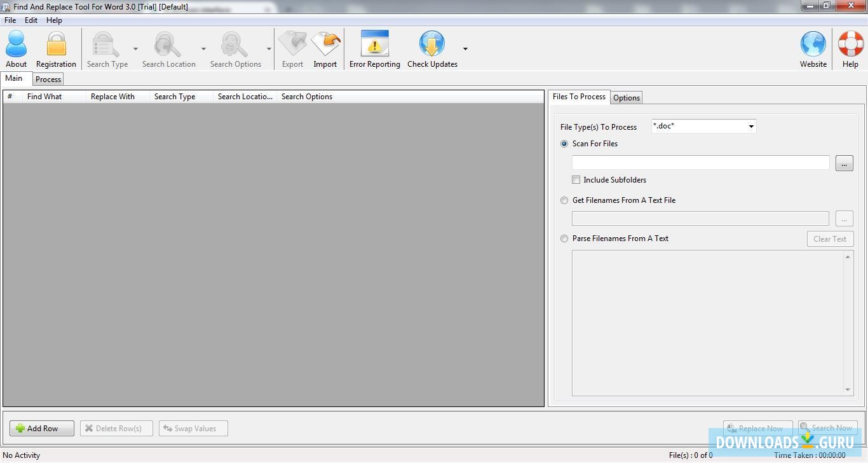Click the File(s) : 0 of 0 status
The height and width of the screenshot is (463, 868).
tap(691, 455)
